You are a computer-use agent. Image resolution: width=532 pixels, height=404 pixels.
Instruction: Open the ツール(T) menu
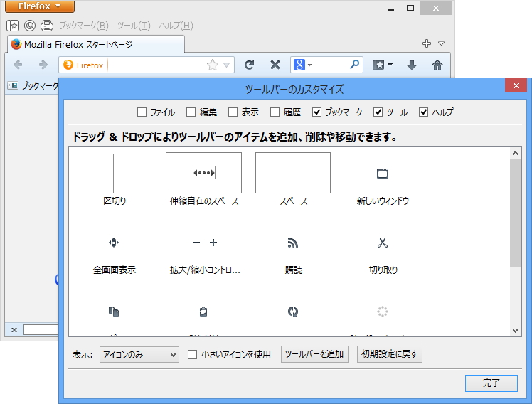click(x=134, y=26)
